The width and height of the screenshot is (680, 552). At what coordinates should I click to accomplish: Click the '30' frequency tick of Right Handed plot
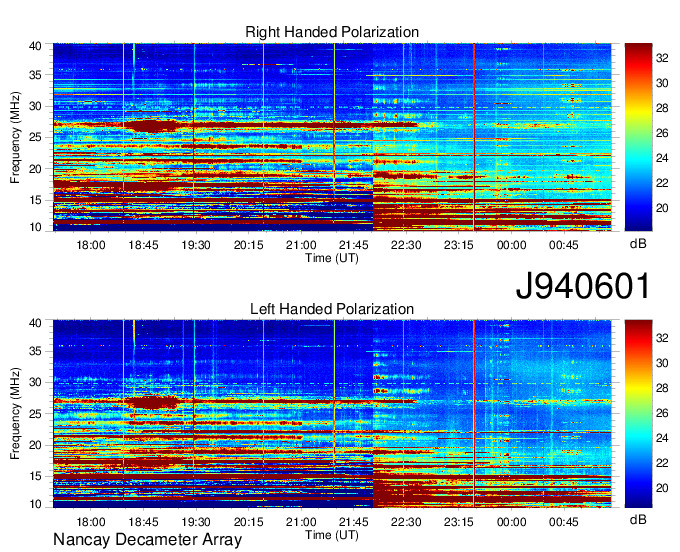click(x=36, y=106)
